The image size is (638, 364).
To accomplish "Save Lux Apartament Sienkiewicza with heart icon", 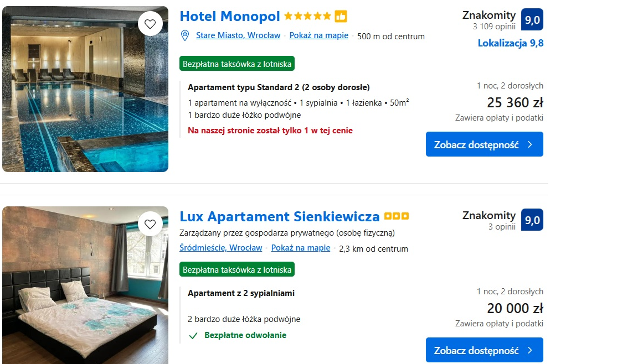I will [x=150, y=224].
